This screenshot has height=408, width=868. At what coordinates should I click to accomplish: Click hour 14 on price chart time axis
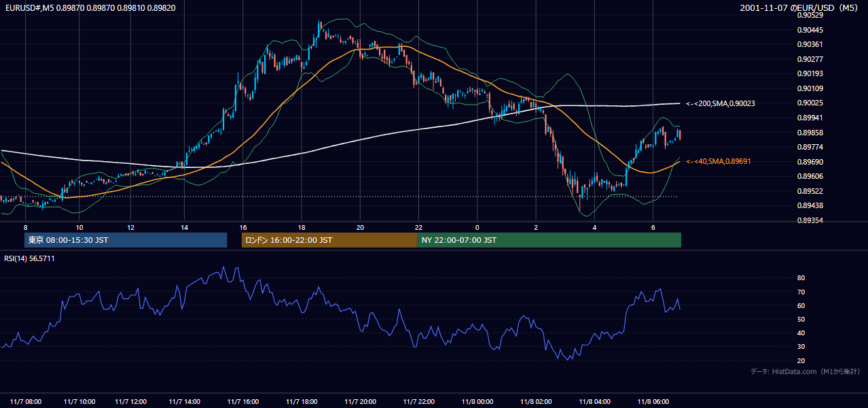point(184,227)
